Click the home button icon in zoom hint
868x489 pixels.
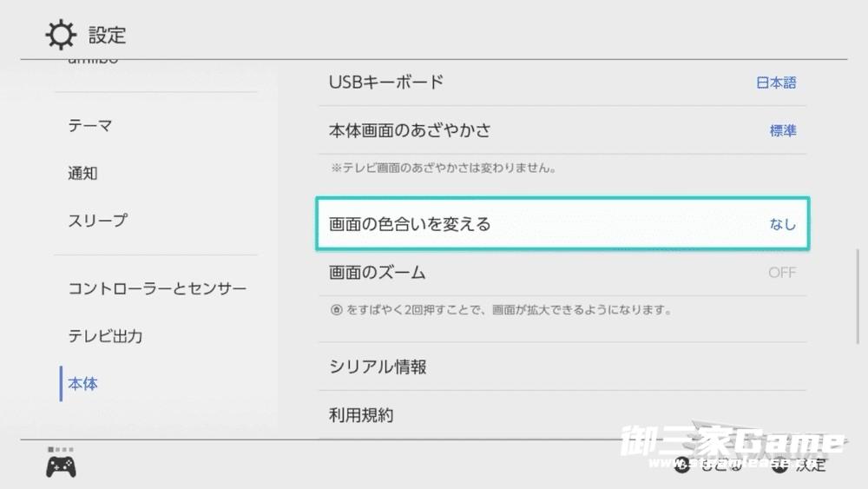(336, 310)
